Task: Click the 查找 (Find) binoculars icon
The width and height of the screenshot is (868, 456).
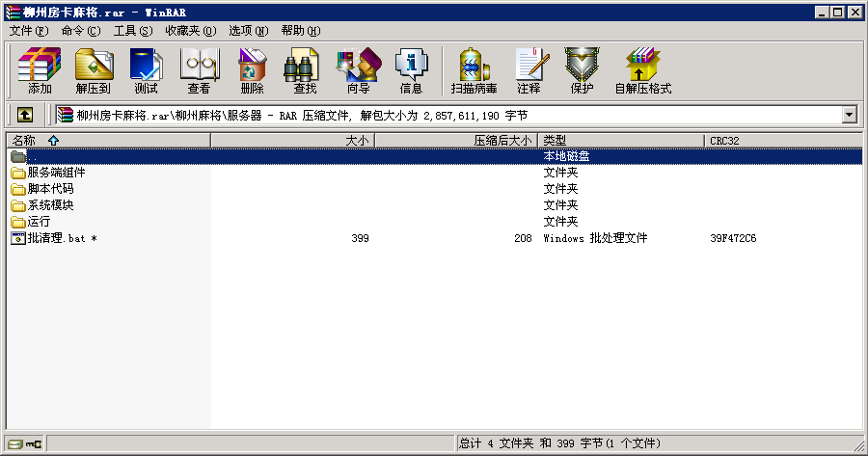Action: 305,71
